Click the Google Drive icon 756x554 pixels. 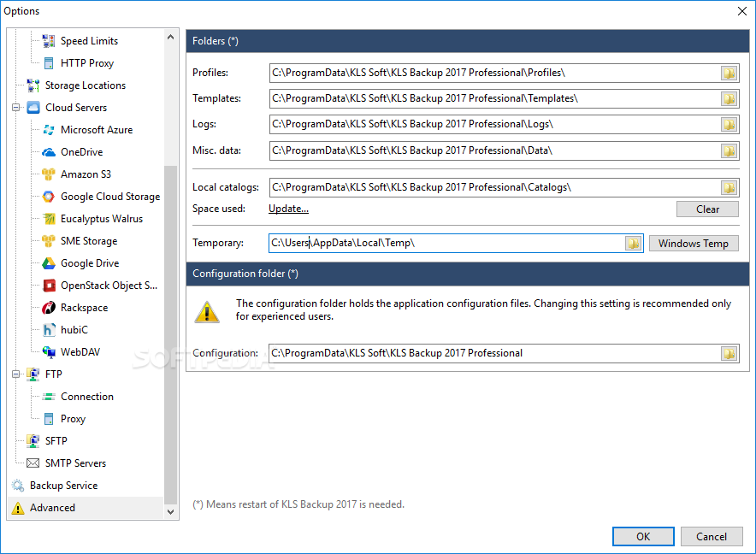(x=49, y=263)
